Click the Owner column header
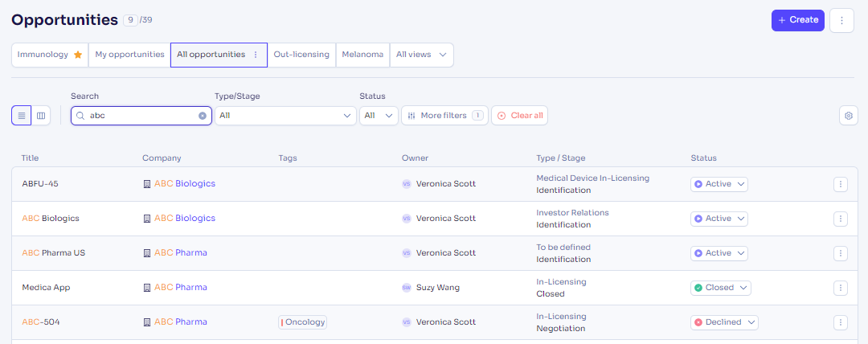868x344 pixels. click(416, 158)
